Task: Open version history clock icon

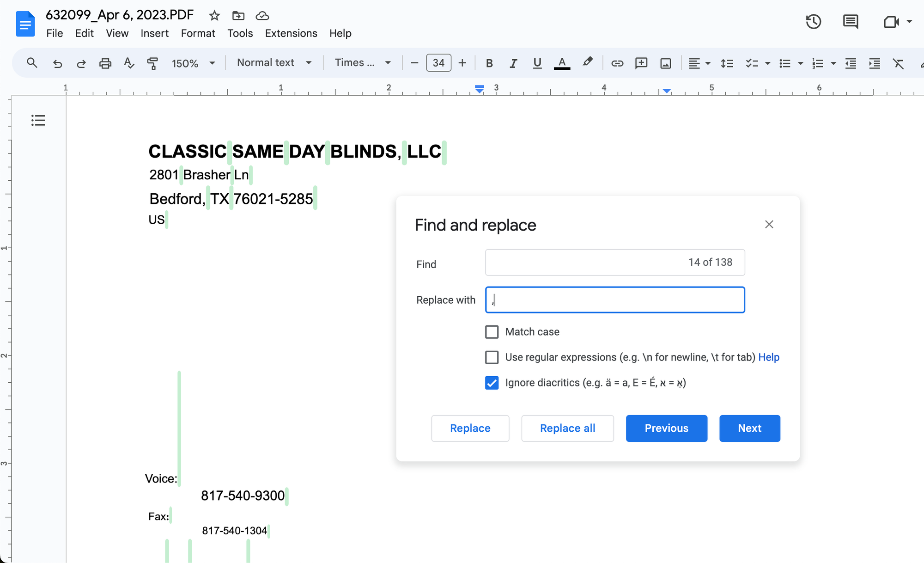Action: point(813,22)
